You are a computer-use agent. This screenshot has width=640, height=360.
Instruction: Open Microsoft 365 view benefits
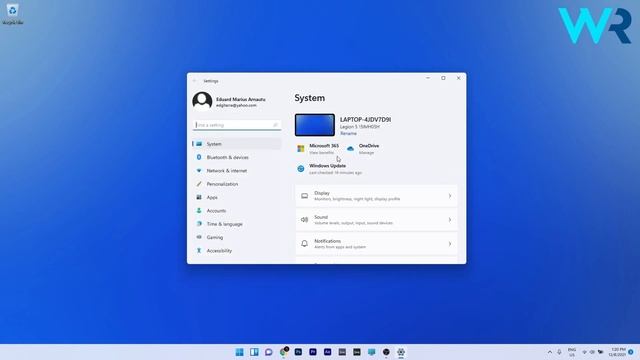318,149
